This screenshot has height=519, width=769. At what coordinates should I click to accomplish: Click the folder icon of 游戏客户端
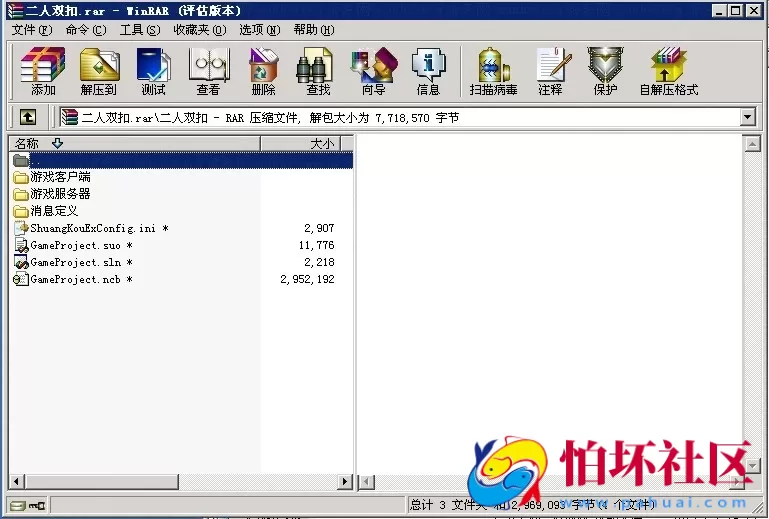(x=21, y=177)
